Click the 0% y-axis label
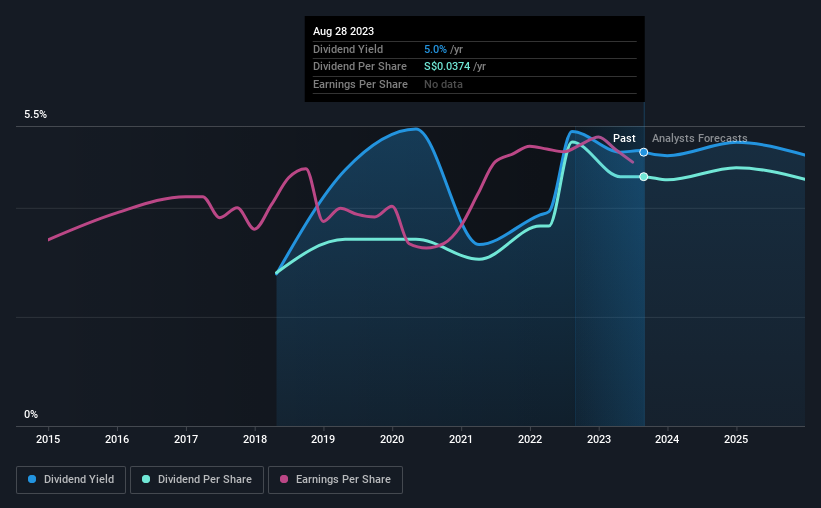Screen dimensions: 821x508 pos(31,414)
